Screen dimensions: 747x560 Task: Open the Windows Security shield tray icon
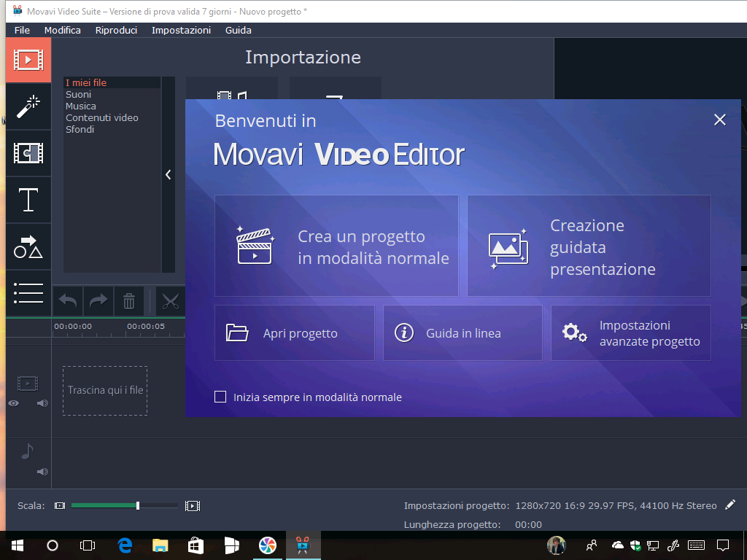point(635,545)
